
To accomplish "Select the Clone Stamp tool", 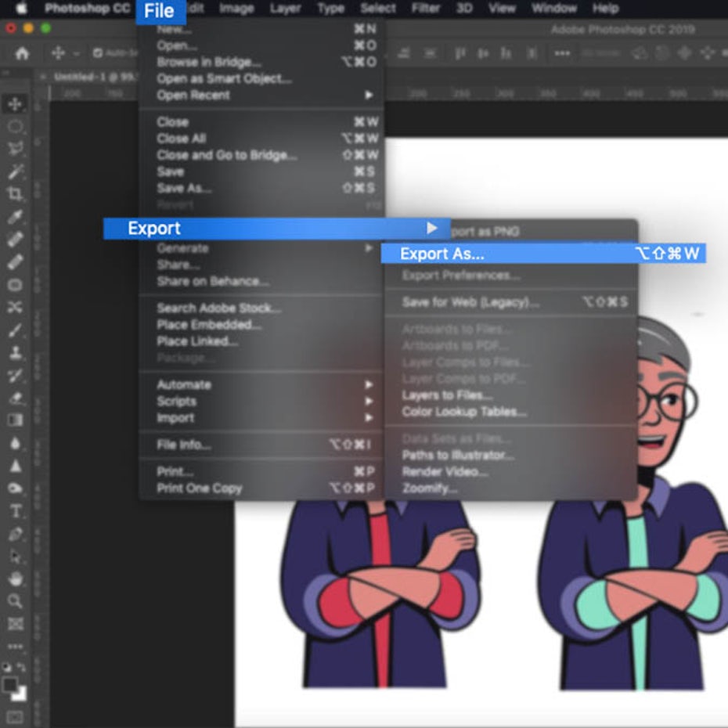I will click(15, 352).
